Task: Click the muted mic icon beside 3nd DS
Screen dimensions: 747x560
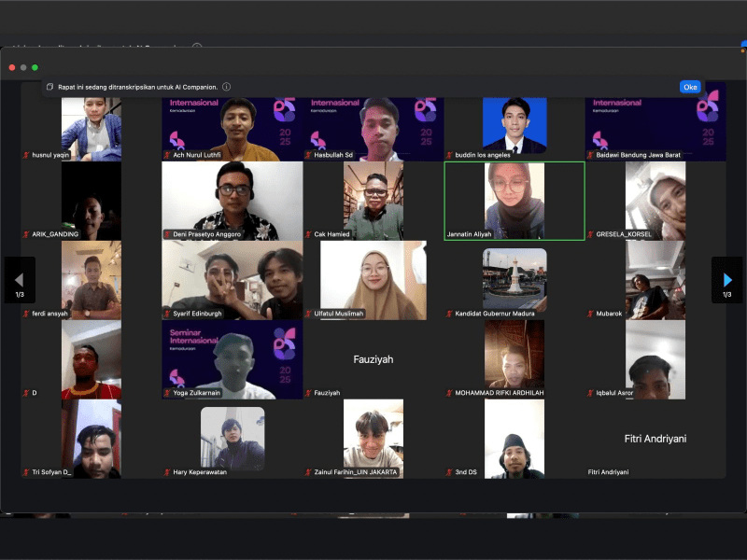Action: 449,472
